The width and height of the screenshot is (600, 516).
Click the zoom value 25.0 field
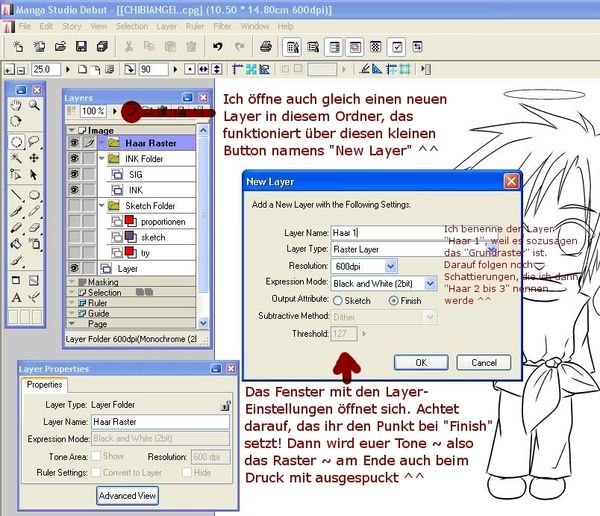[x=46, y=69]
